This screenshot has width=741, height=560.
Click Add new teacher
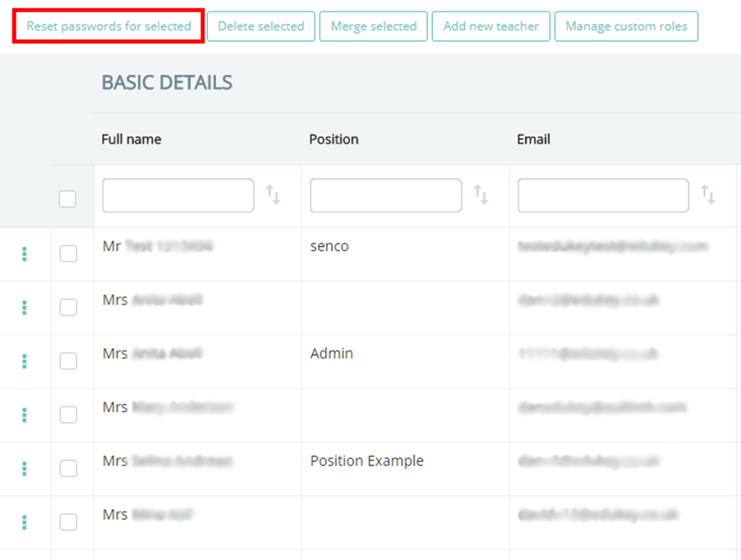(490, 26)
